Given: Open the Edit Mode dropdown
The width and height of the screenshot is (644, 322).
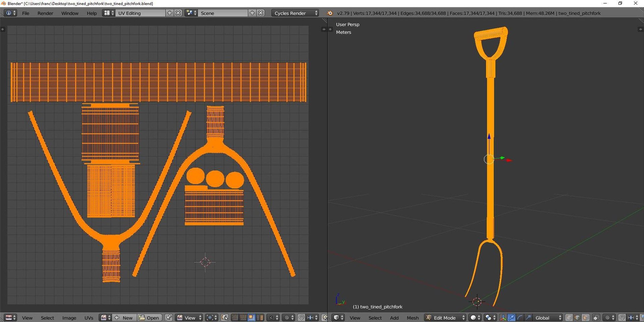Looking at the screenshot, I should click(x=445, y=318).
